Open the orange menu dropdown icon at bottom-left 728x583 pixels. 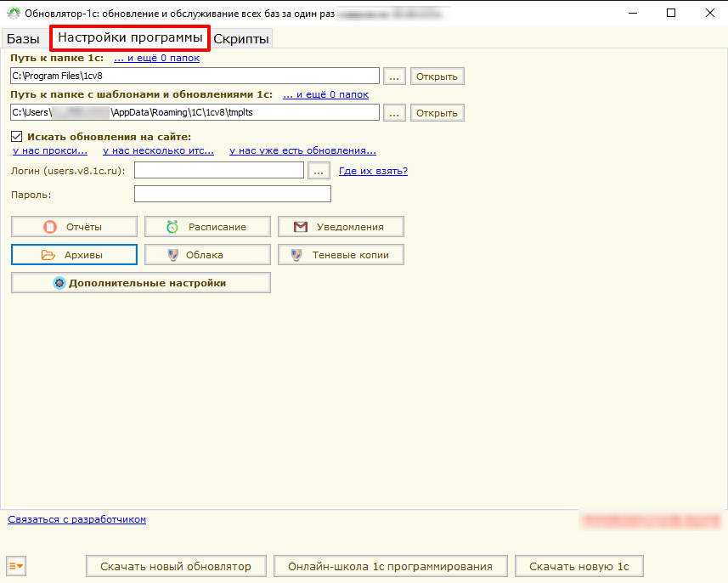(16, 566)
